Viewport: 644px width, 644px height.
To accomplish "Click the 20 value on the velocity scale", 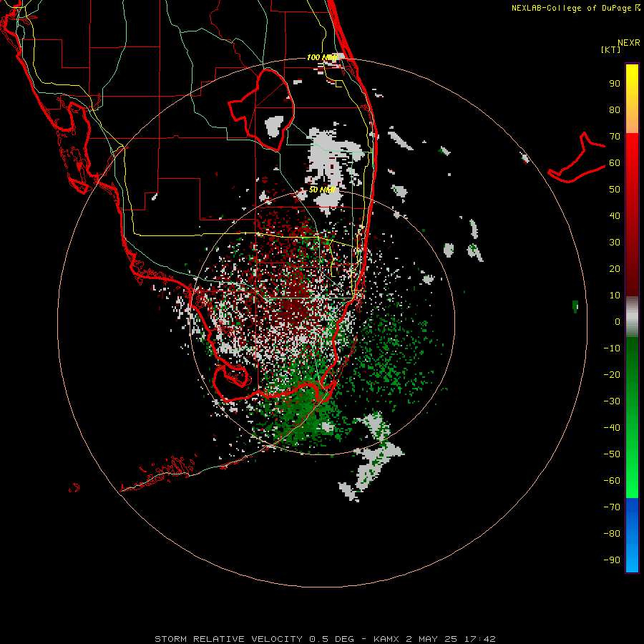I will (x=615, y=269).
